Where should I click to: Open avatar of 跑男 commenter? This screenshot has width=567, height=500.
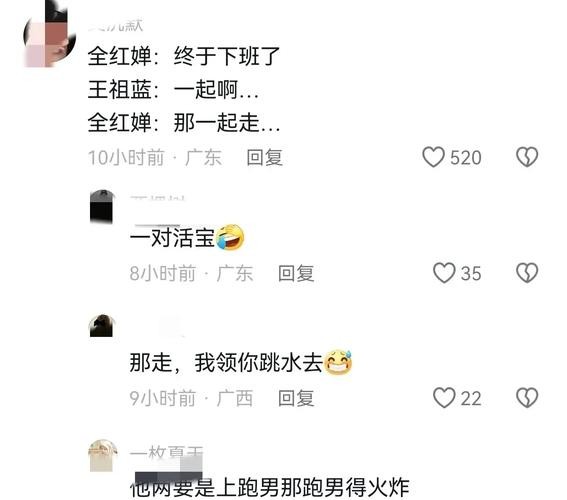pyautogui.click(x=103, y=456)
